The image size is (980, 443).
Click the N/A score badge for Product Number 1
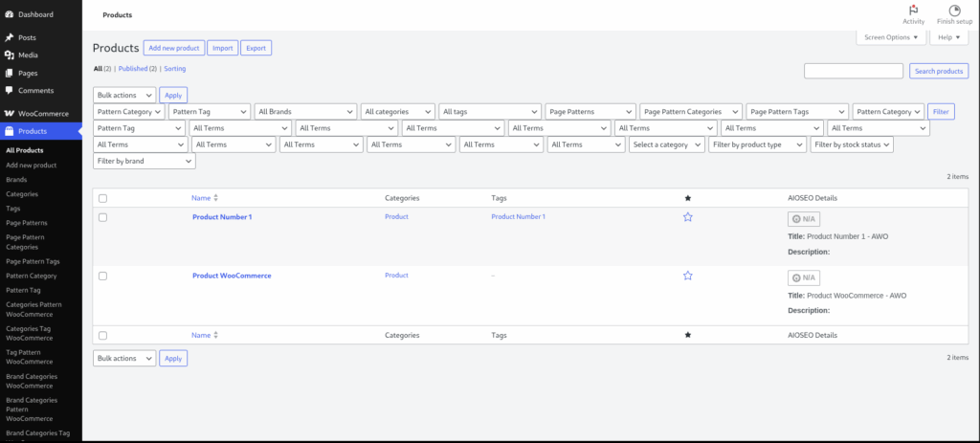point(804,219)
